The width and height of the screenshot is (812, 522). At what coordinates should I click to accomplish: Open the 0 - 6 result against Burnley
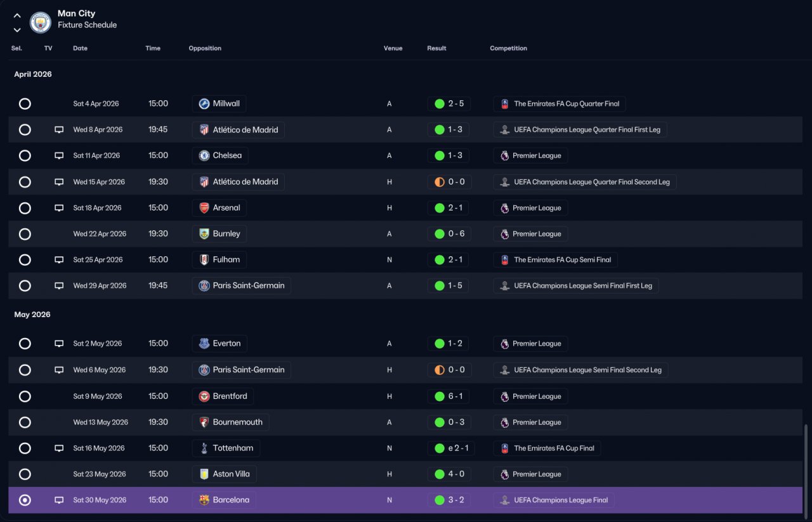click(x=449, y=234)
